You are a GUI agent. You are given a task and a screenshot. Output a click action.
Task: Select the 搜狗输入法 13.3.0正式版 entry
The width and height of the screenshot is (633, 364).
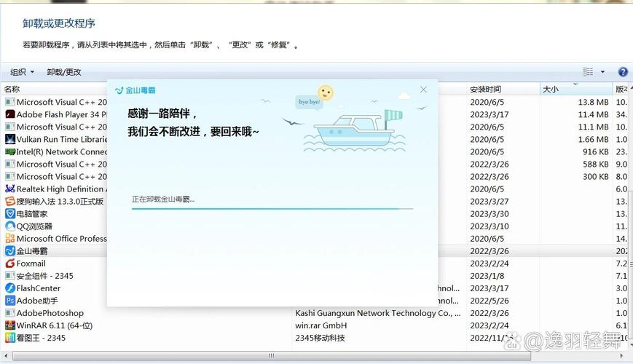click(x=60, y=202)
